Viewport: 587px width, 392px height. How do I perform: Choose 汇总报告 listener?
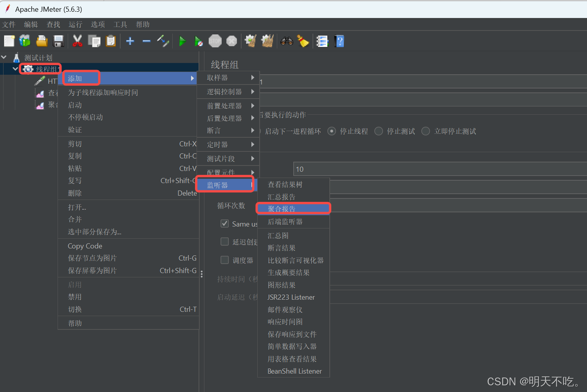pos(293,197)
